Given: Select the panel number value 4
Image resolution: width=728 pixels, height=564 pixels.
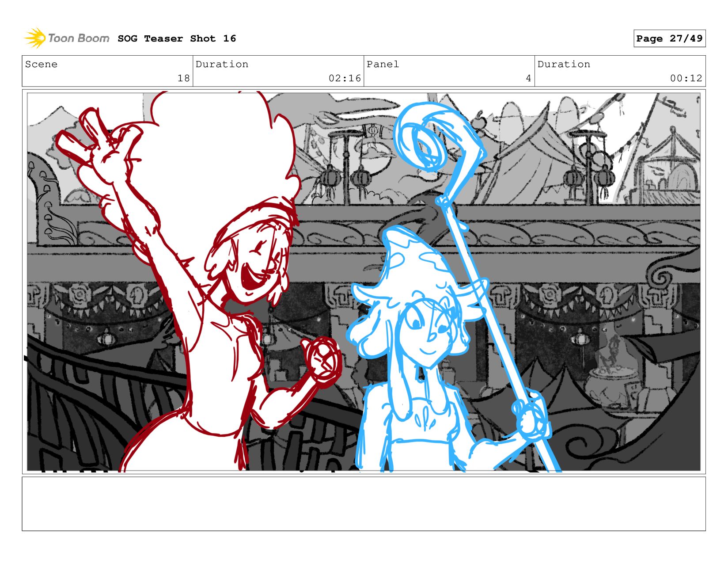Looking at the screenshot, I should [x=528, y=78].
